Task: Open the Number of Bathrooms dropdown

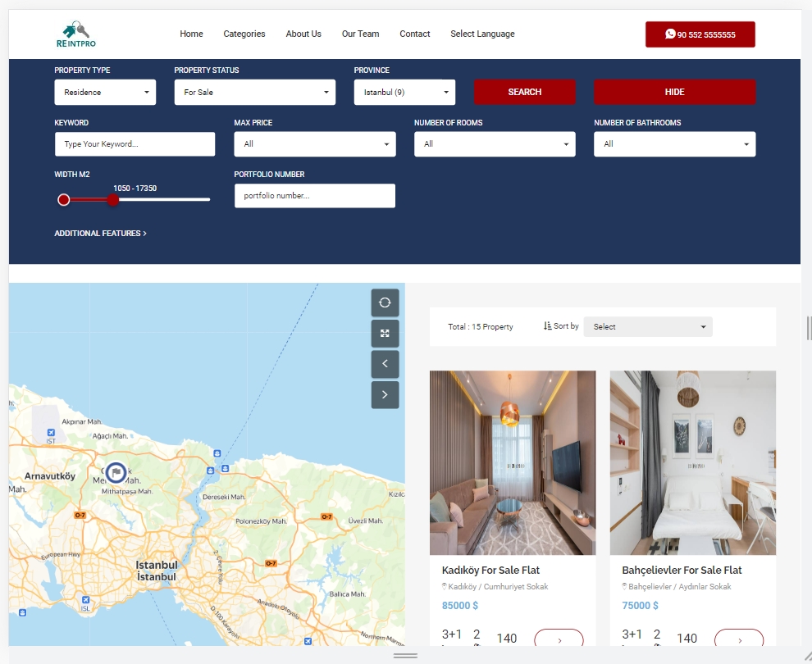Action: (675, 144)
